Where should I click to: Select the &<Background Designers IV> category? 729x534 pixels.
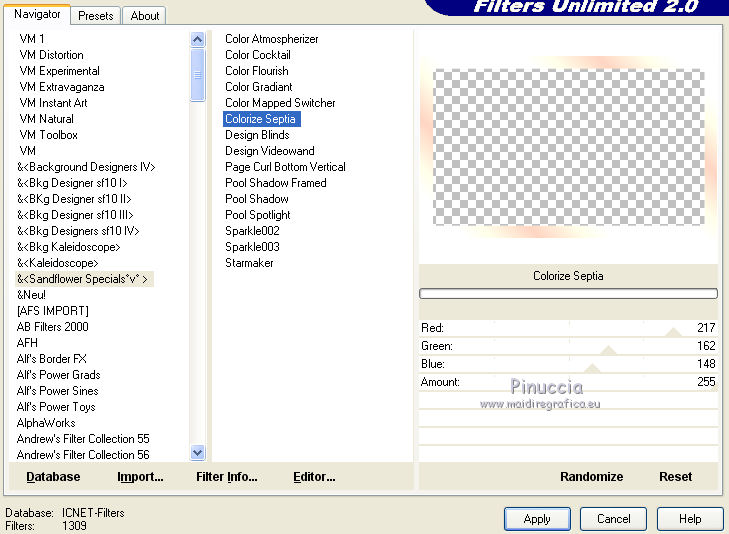[x=86, y=167]
